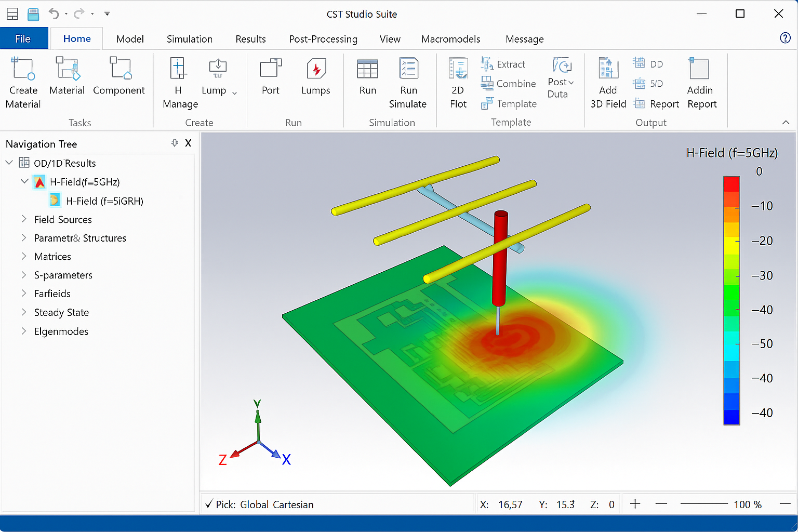Select the OD/1D Results tree label

65,163
